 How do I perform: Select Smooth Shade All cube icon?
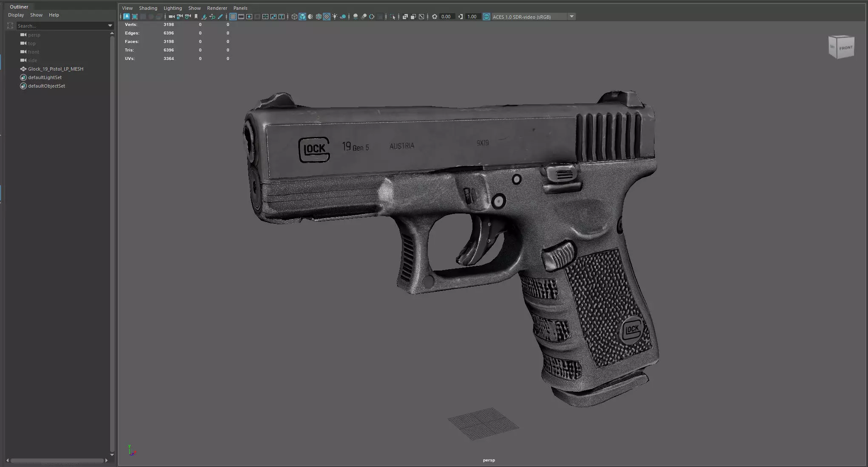[302, 17]
